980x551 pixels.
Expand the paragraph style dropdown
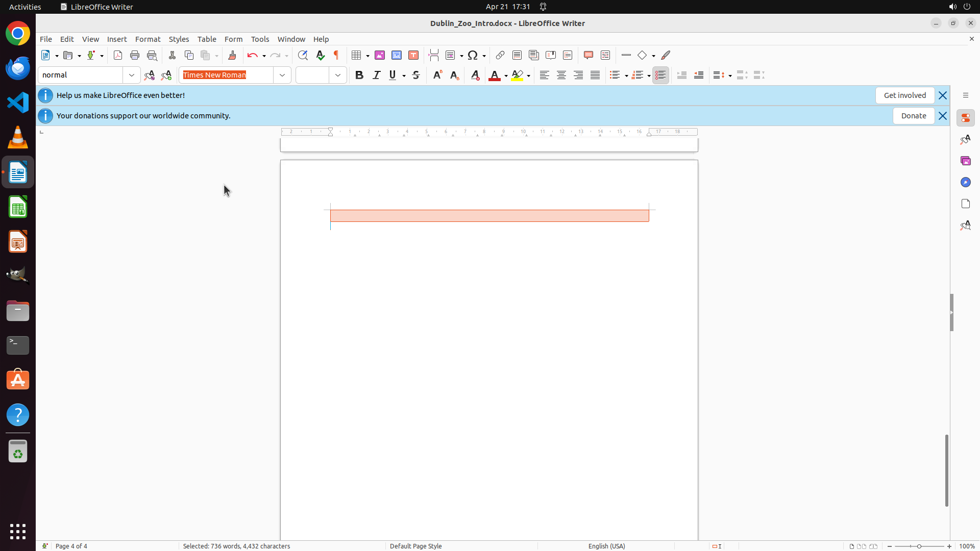pyautogui.click(x=132, y=75)
